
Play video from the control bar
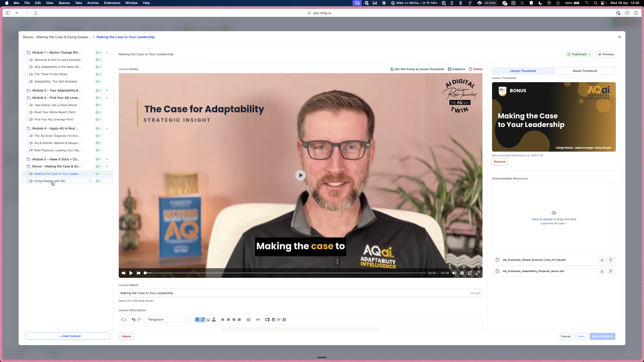tap(131, 273)
